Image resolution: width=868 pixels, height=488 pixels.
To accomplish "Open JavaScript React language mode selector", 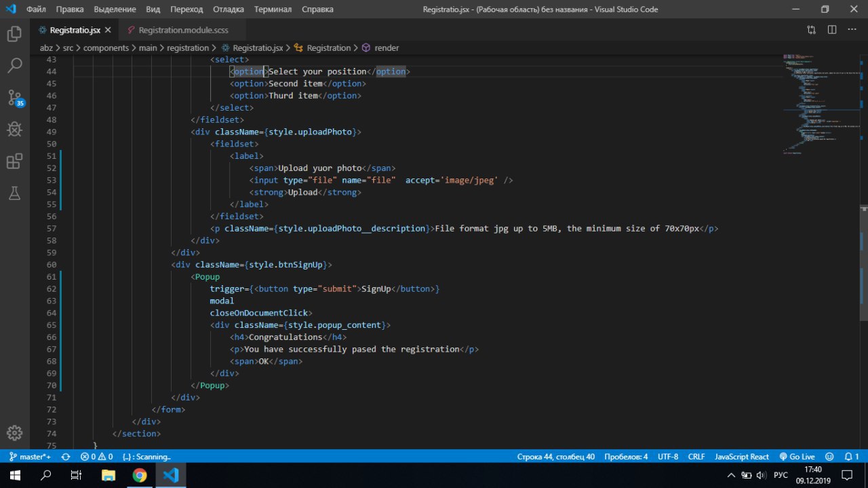I will point(742,457).
